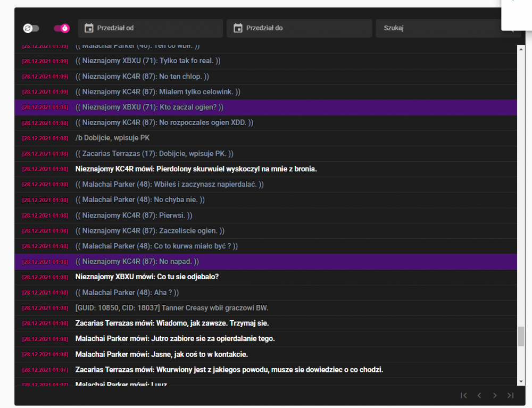Select log row 'Aha ?'
This screenshot has height=408, width=532.
point(265,293)
